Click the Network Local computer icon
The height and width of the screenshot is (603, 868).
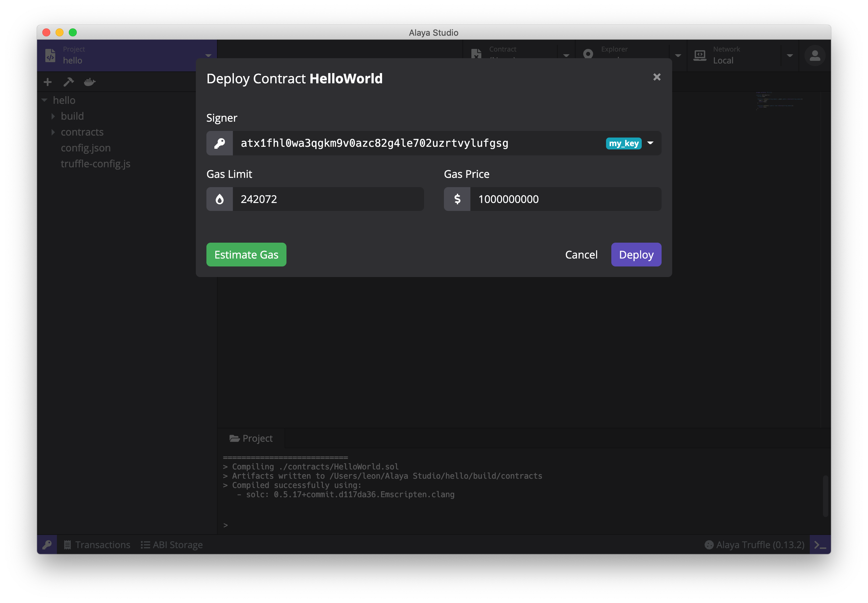700,56
